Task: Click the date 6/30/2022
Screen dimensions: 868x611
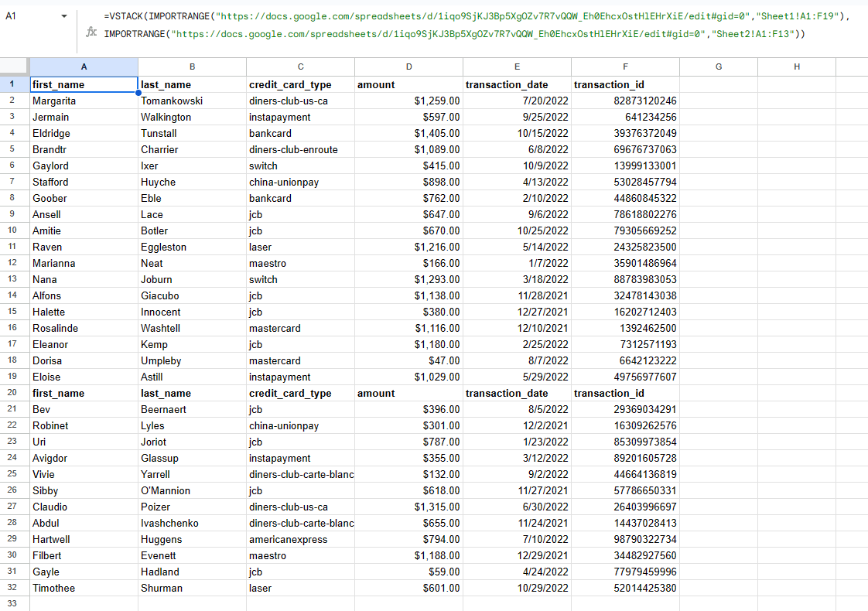Action: click(x=517, y=507)
